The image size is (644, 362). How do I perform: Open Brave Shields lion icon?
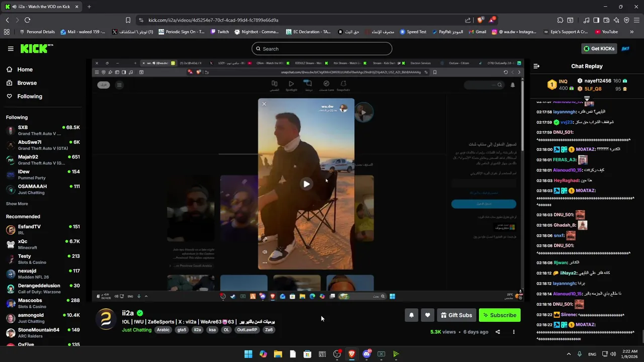480,20
